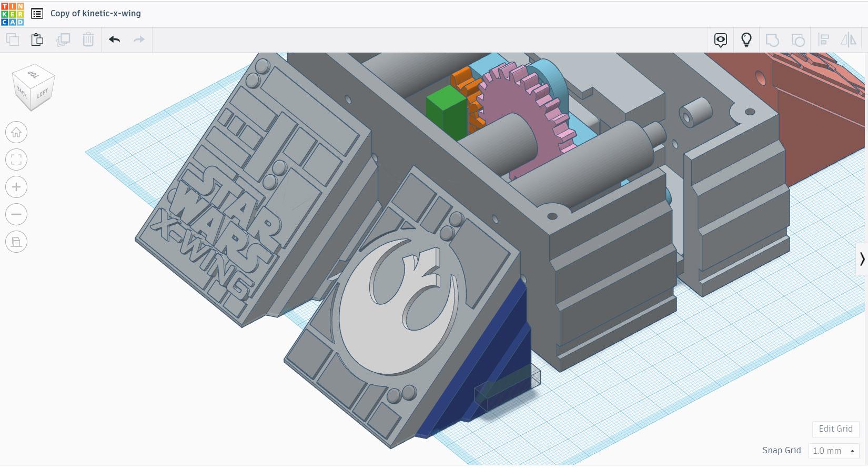
Task: Expand the right shapes panel chevron
Action: click(862, 258)
